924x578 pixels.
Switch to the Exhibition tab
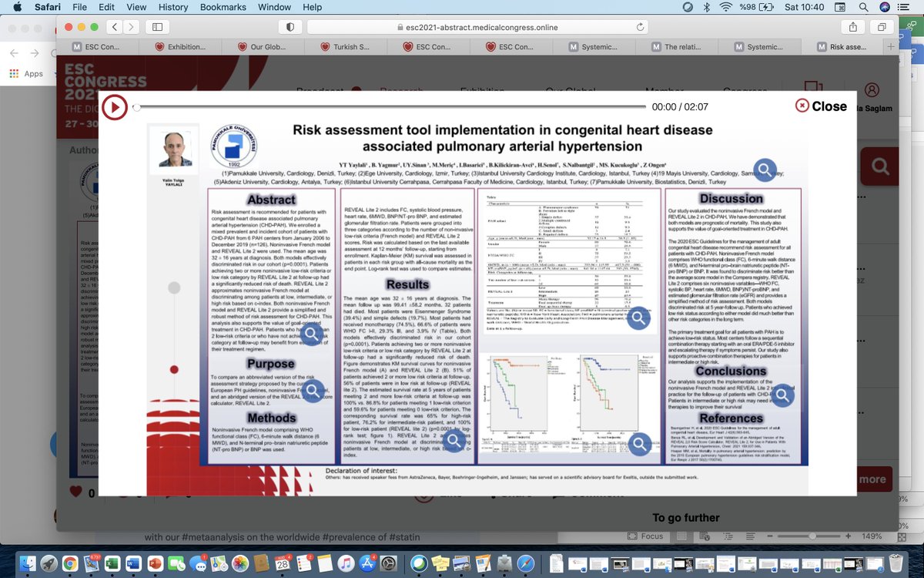tap(182, 47)
